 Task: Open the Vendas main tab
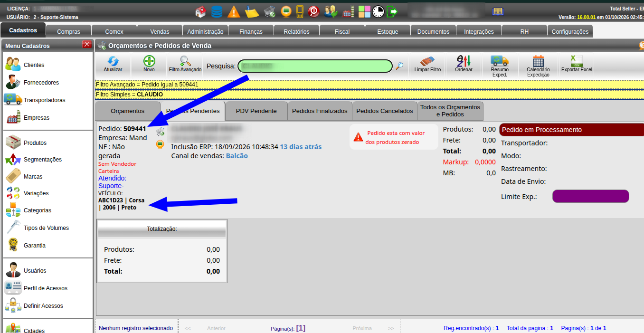pos(160,32)
